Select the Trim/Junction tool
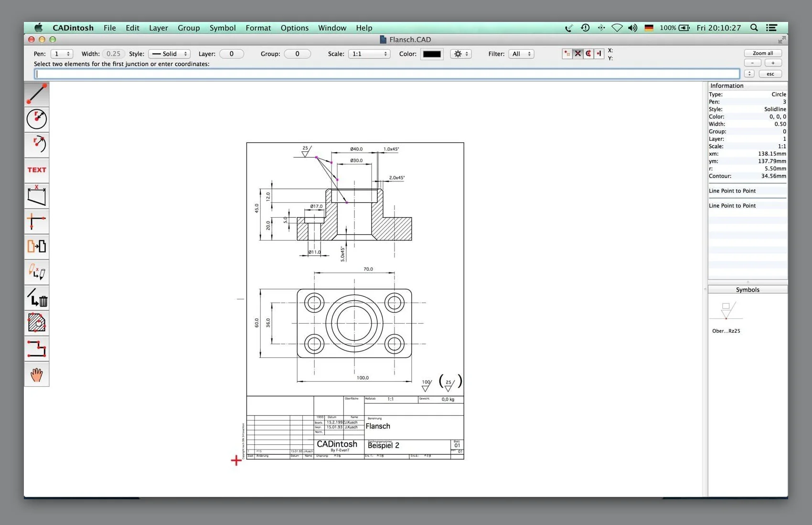 click(x=37, y=221)
